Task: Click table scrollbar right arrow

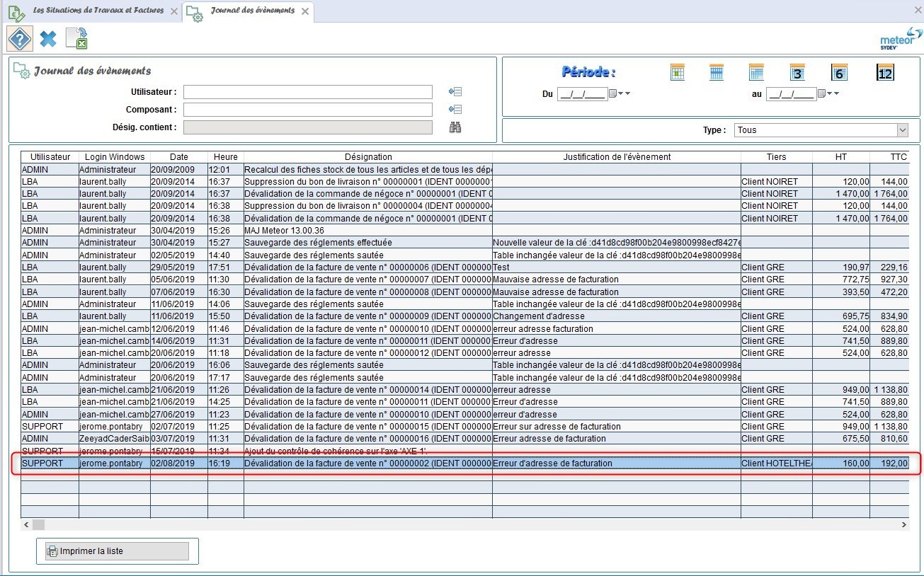Action: [904, 525]
